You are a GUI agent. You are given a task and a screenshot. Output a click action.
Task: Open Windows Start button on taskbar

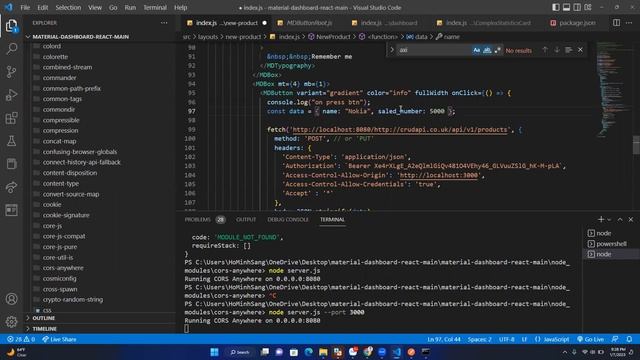click(x=214, y=352)
